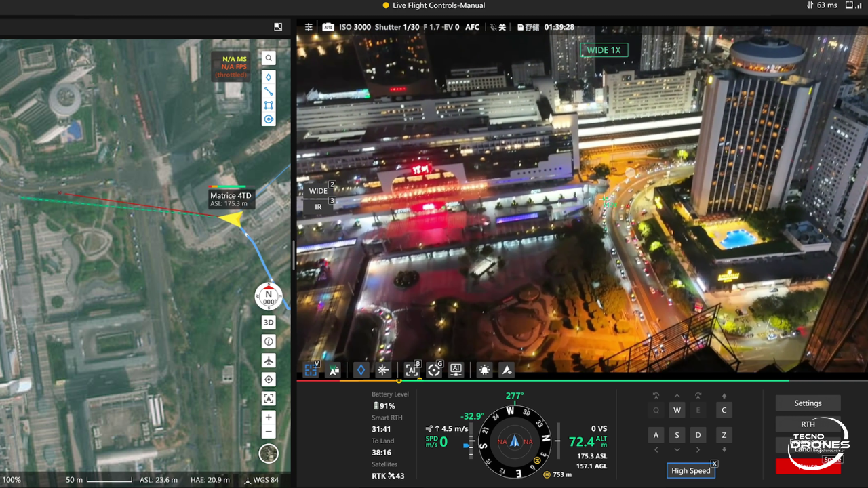The image size is (868, 488).
Task: Click the D right control key
Action: tap(698, 434)
